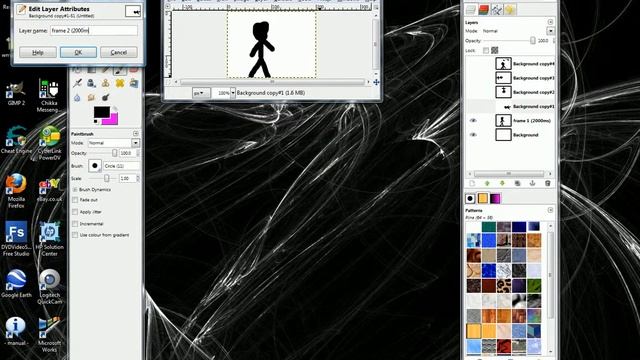
Task: Switch to the Gradients tab in the lower dock
Action: point(495,198)
